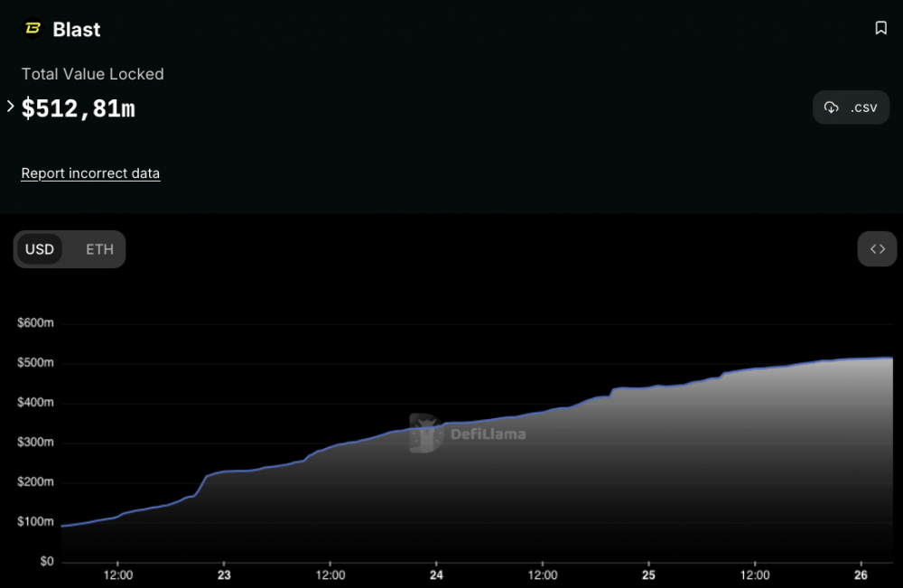The image size is (903, 588).
Task: Click the 24 date axis label
Action: [x=436, y=575]
